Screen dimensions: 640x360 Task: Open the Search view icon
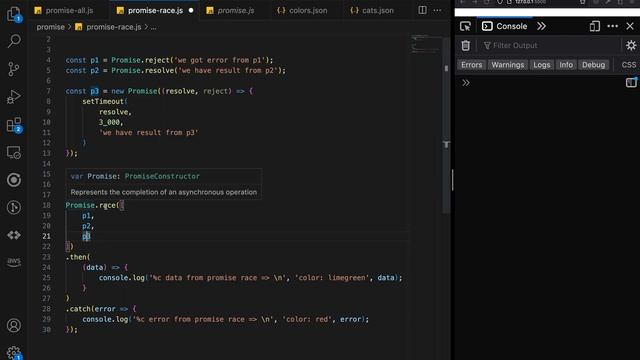pos(14,41)
